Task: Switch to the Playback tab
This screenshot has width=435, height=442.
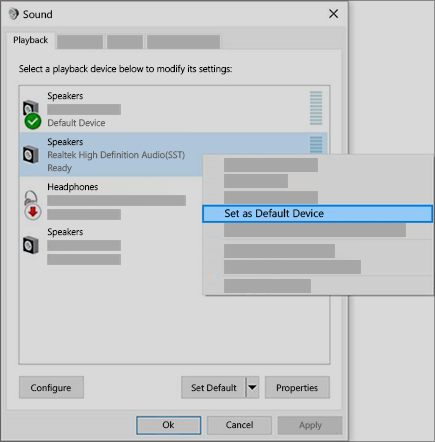Action: point(30,40)
